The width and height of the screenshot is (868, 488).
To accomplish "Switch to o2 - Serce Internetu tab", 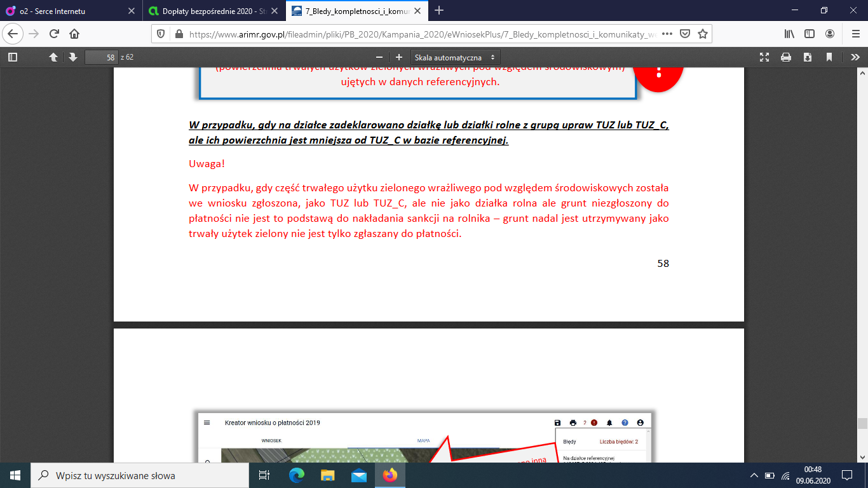I will point(70,11).
